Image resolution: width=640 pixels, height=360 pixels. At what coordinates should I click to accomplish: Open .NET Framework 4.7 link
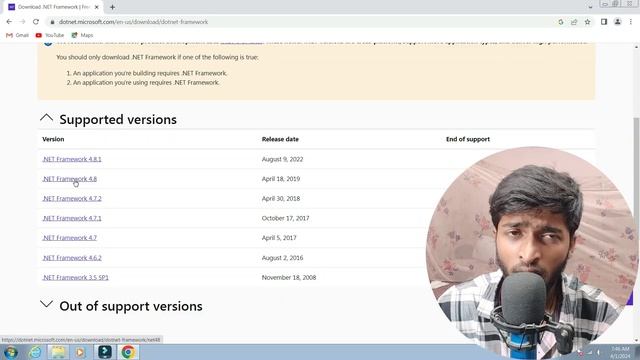(70, 238)
